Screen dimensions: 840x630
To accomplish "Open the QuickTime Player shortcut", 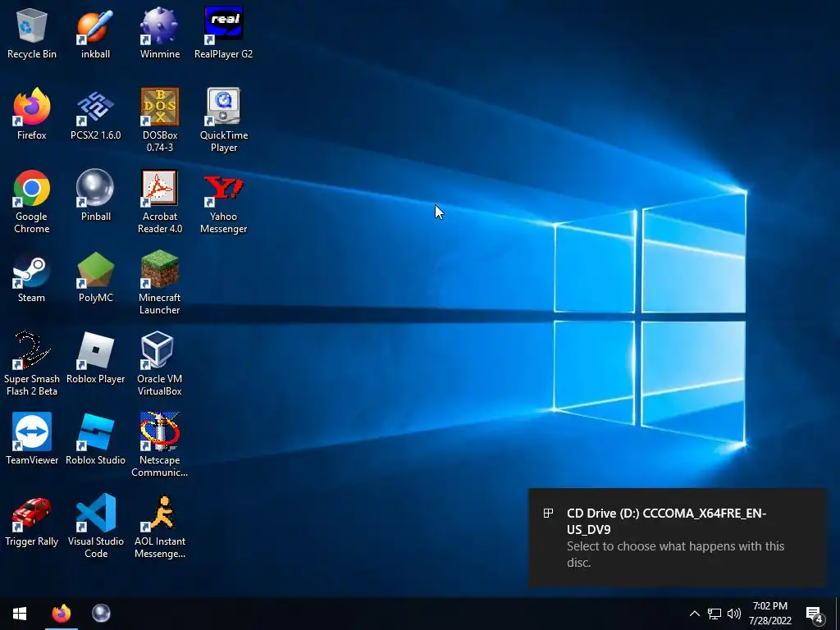I will pyautogui.click(x=223, y=120).
